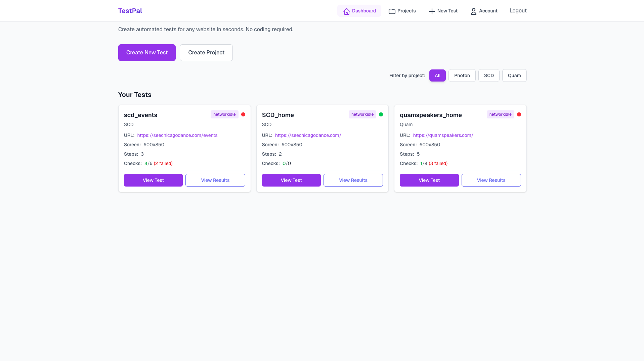Filter tests by Photon project

(462, 75)
